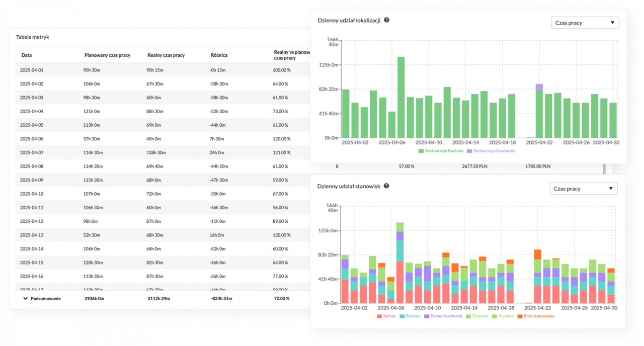Expand the Podsumowanie summary row chevron
This screenshot has height=346, width=644.
[x=25, y=298]
